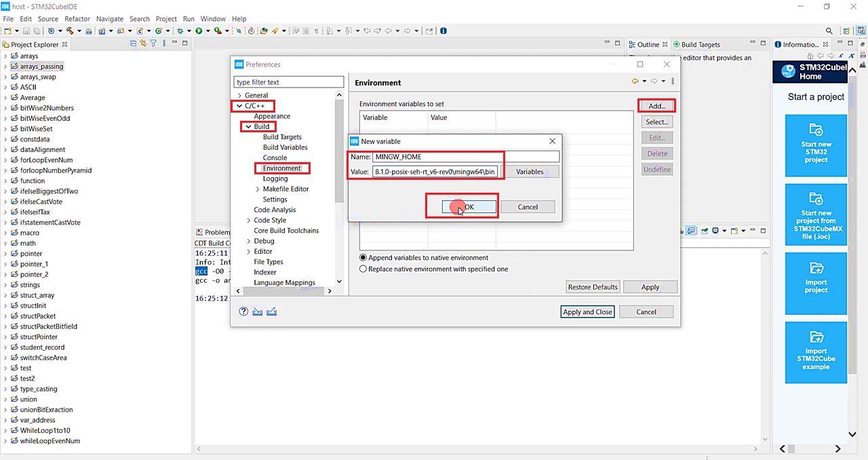This screenshot has width=868, height=460.
Task: Click the forward arrow in the Environment page header
Action: coord(654,81)
